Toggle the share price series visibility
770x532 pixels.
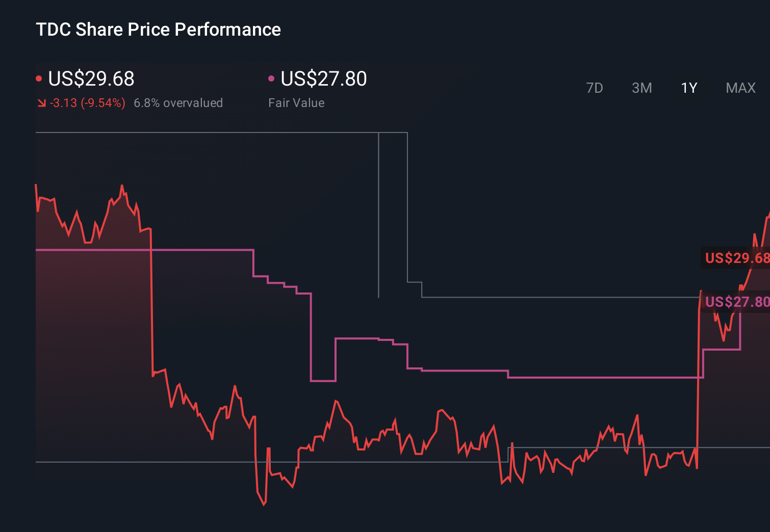91,79
